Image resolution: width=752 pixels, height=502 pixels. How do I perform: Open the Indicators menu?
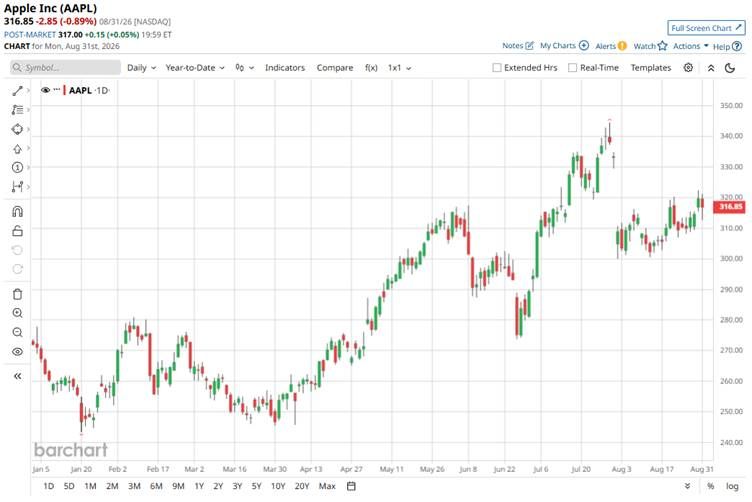pyautogui.click(x=285, y=68)
